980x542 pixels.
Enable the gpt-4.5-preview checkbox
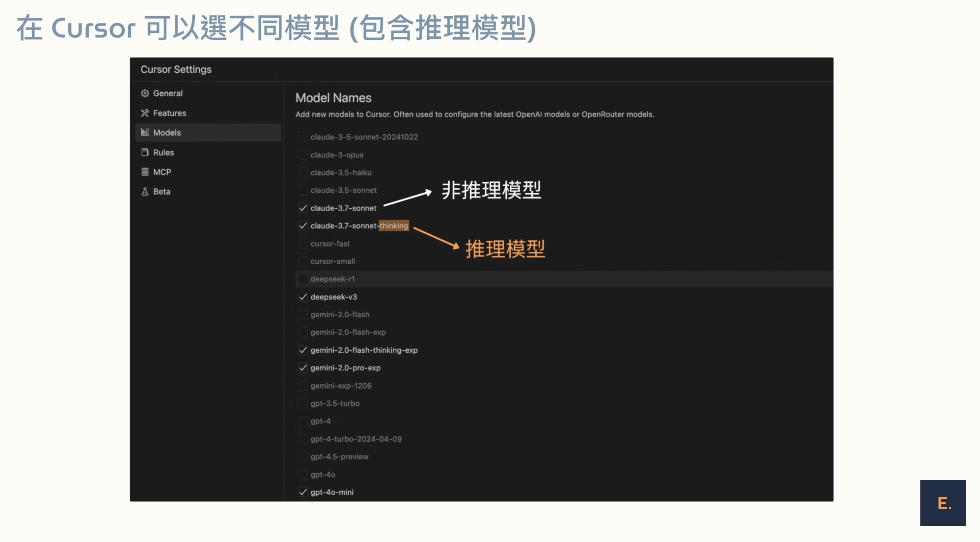[x=303, y=457]
